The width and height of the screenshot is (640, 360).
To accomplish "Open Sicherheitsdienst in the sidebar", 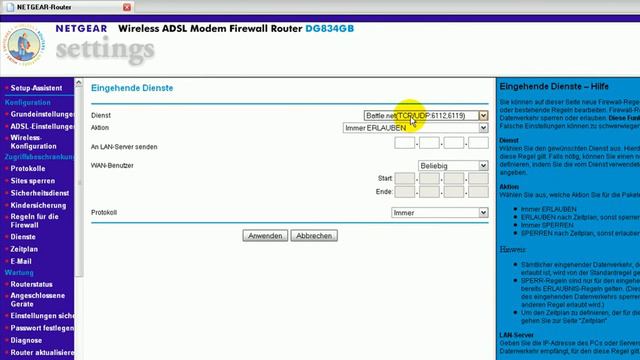I will pos(40,193).
